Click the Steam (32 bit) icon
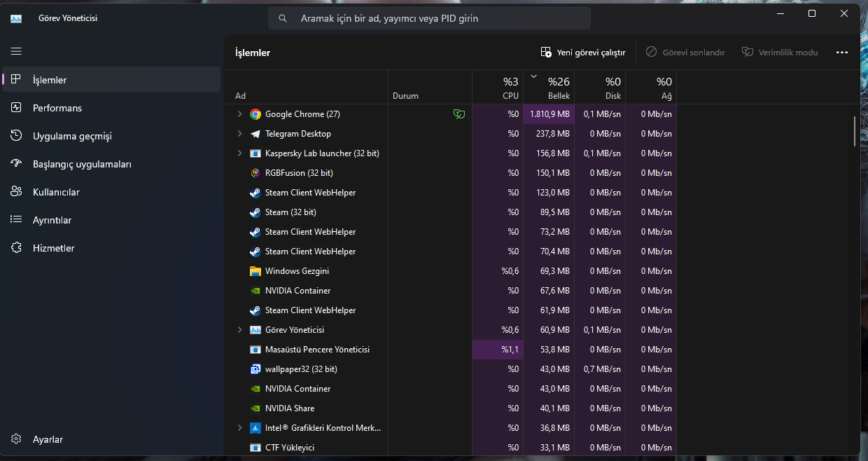This screenshot has height=461, width=868. coord(255,212)
